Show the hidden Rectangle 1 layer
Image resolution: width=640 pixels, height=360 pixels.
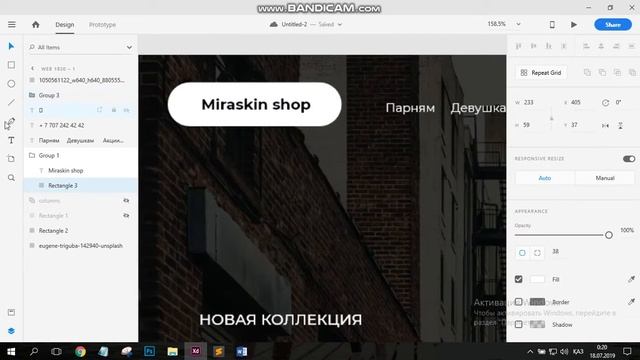click(126, 215)
